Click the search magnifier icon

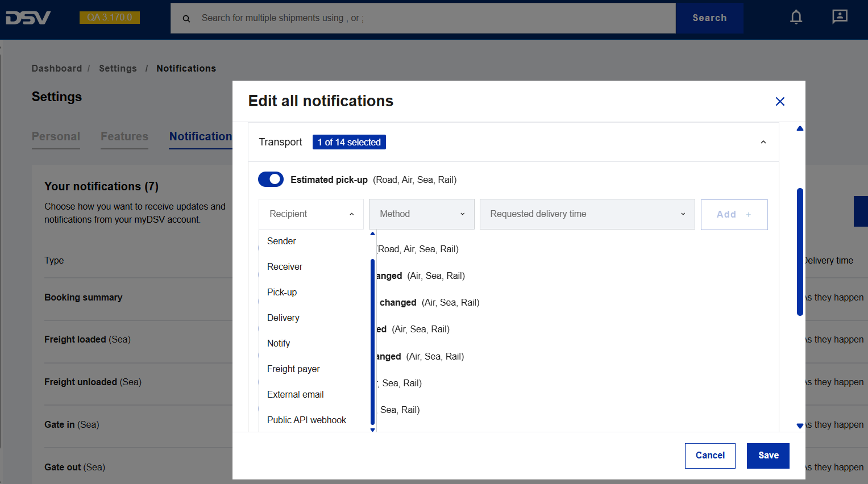[x=186, y=19]
